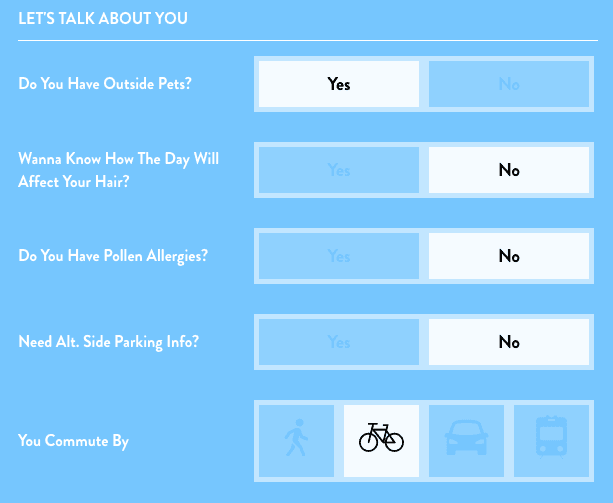Set pollen allergies to Yes
This screenshot has width=613, height=503.
pos(339,256)
